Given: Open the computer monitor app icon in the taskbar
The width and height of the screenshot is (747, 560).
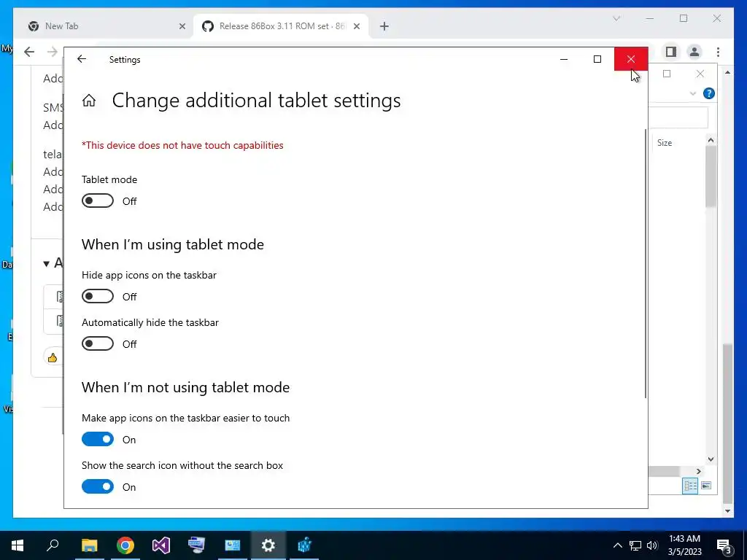Looking at the screenshot, I should [196, 545].
